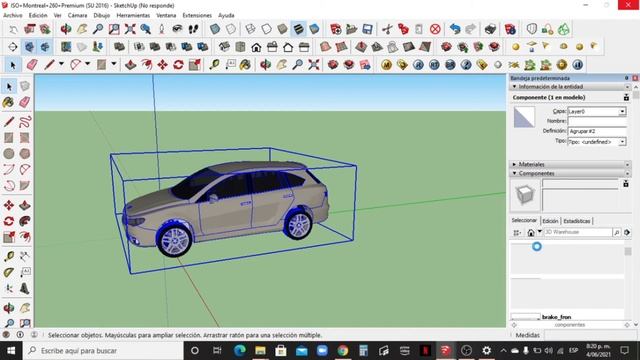Screen dimensions: 640x360
Task: Click the Details arrow button beside search
Action: click(x=627, y=232)
